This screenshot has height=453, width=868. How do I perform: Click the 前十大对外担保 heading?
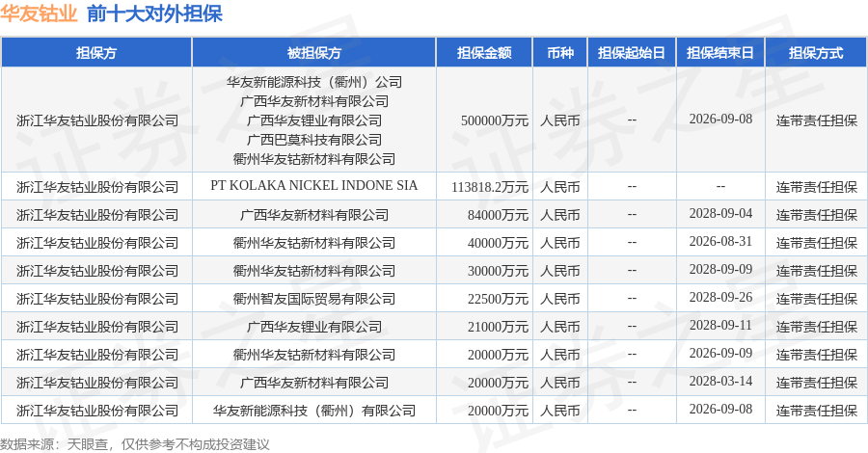(154, 13)
